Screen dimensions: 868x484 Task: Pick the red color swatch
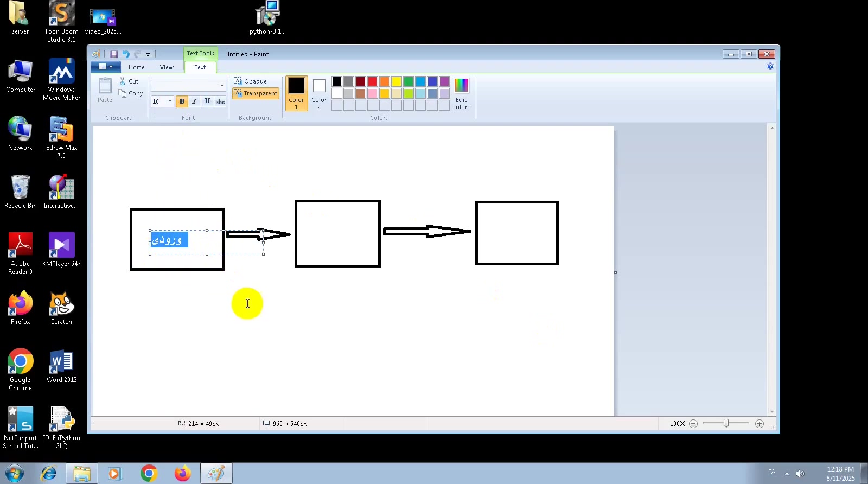click(373, 81)
